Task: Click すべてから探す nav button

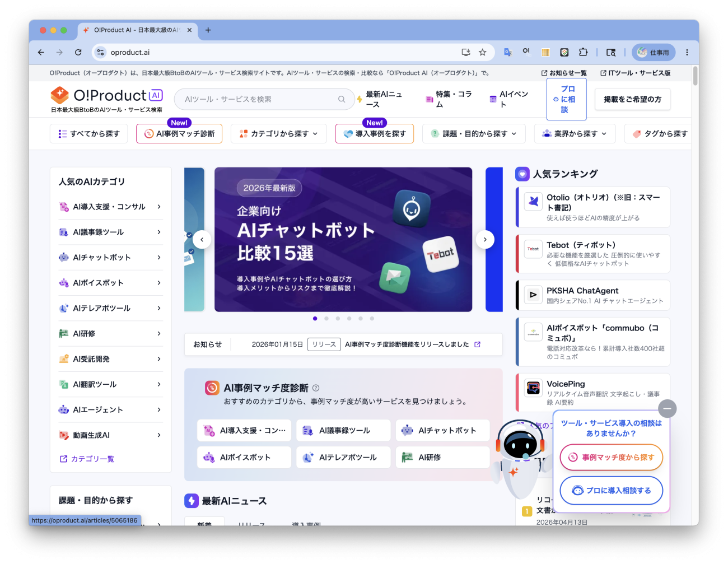Action: pyautogui.click(x=89, y=134)
